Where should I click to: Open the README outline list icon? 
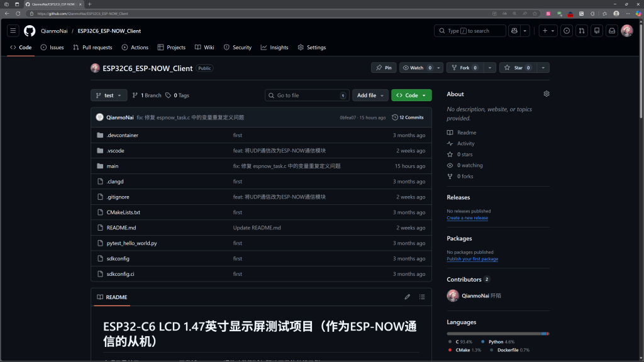click(x=422, y=297)
